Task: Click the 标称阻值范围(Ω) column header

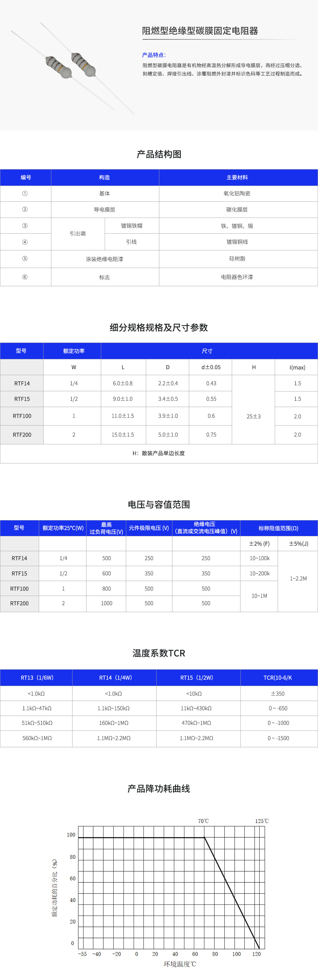Action: click(278, 528)
